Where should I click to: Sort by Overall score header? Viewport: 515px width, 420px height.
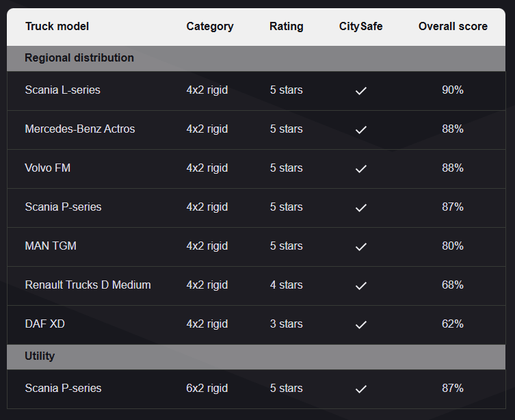point(453,27)
